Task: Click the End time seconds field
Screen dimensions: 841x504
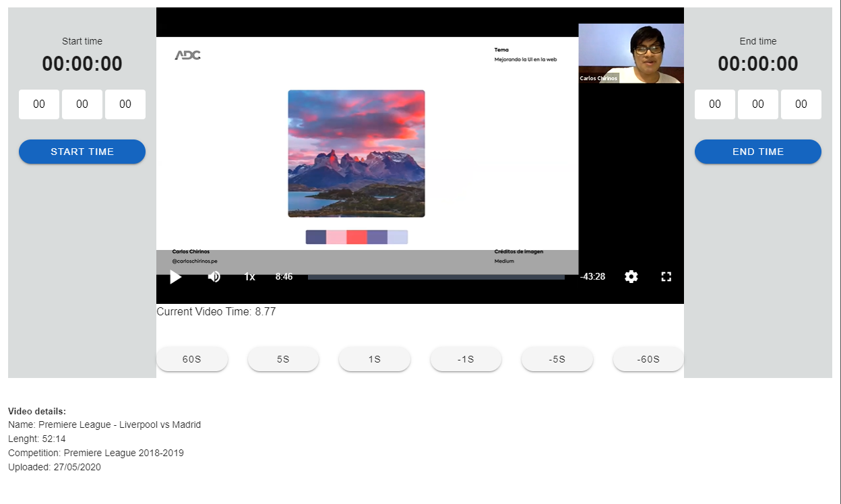Action: click(x=801, y=104)
